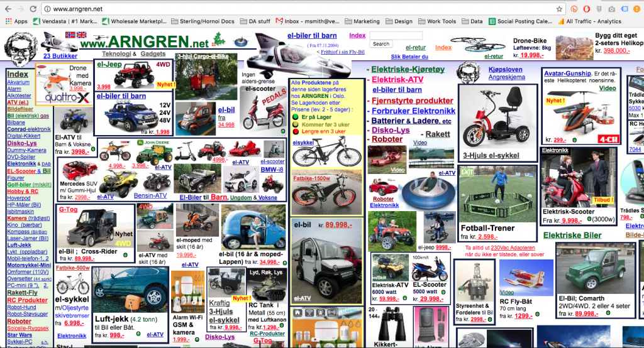Screen dimensions: 644x348
Task: Click the Teknologi link
Action: click(x=116, y=54)
